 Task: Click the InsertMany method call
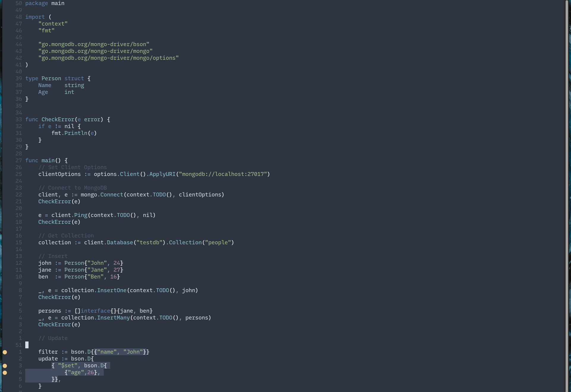[113, 318]
